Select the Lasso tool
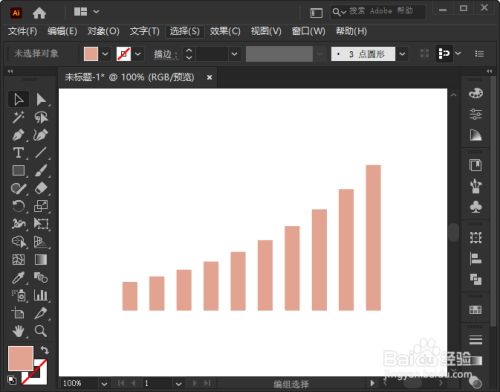500x392 pixels. [x=41, y=117]
